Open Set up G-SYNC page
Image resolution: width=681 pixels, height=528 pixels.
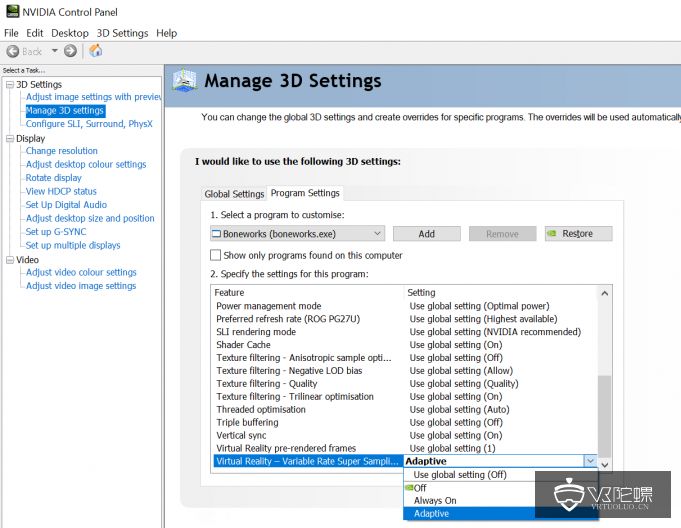(x=56, y=231)
